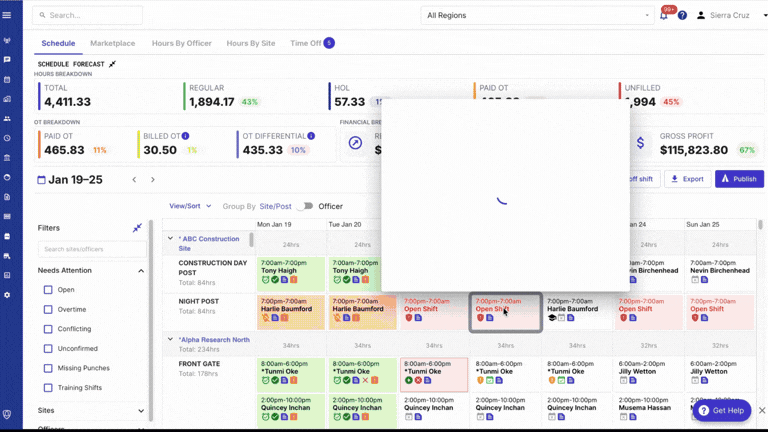
Task: Click the broadcast icon at the sidebar top
Action: [7, 41]
